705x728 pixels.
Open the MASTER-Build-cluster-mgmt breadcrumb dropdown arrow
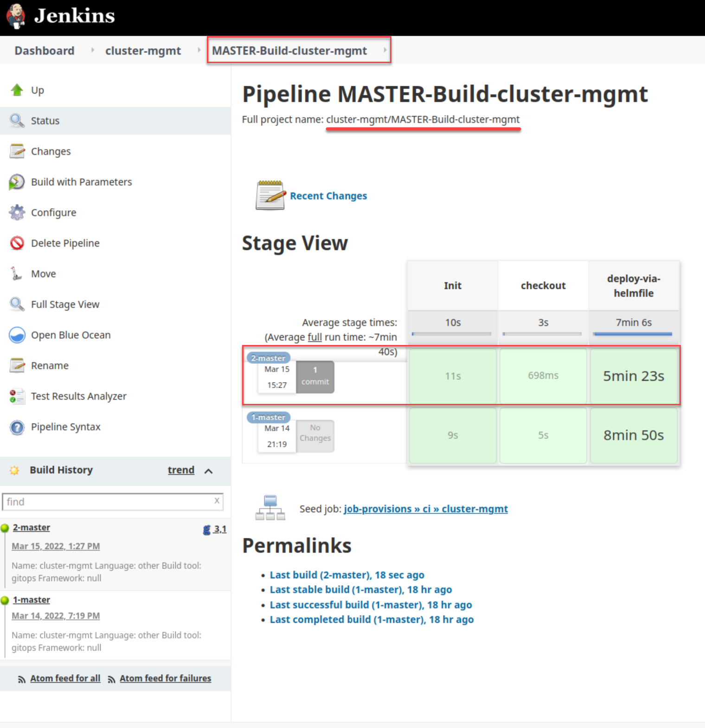[385, 50]
